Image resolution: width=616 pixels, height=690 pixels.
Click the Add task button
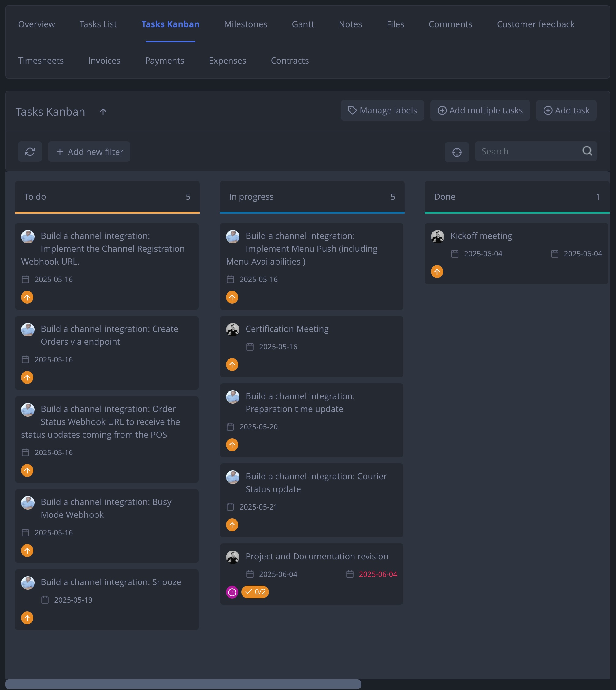[x=566, y=110]
